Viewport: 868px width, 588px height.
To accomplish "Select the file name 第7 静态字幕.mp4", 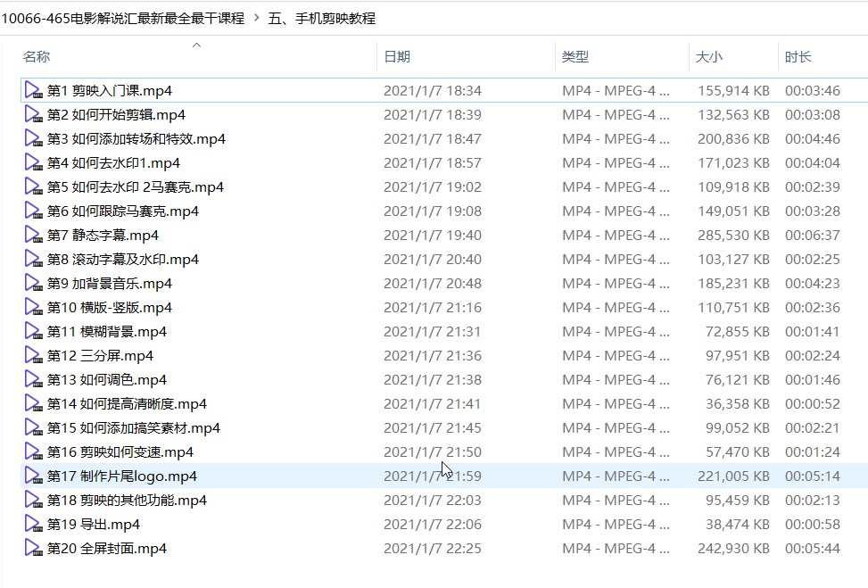I will pyautogui.click(x=103, y=235).
